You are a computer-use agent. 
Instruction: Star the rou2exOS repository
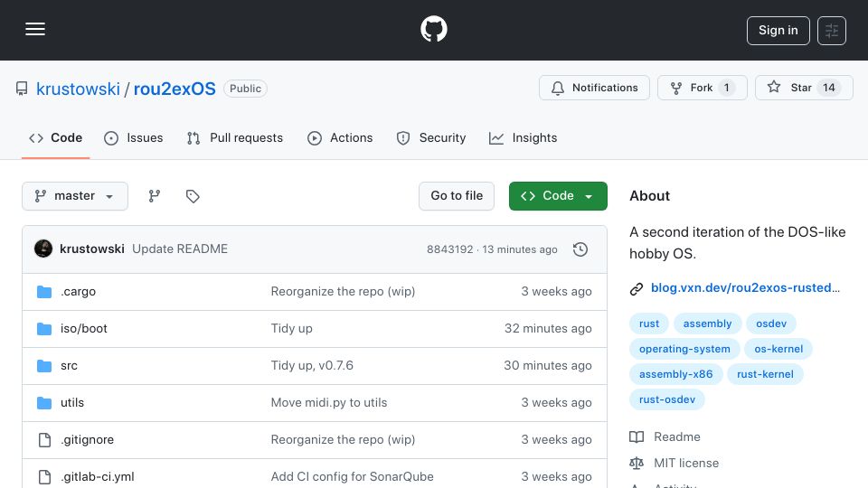[x=804, y=88]
